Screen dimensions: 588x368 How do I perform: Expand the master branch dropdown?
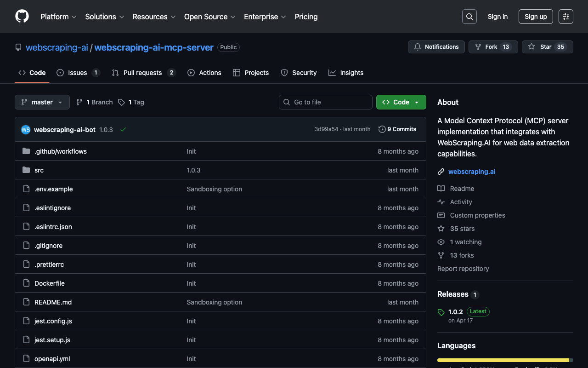point(42,102)
